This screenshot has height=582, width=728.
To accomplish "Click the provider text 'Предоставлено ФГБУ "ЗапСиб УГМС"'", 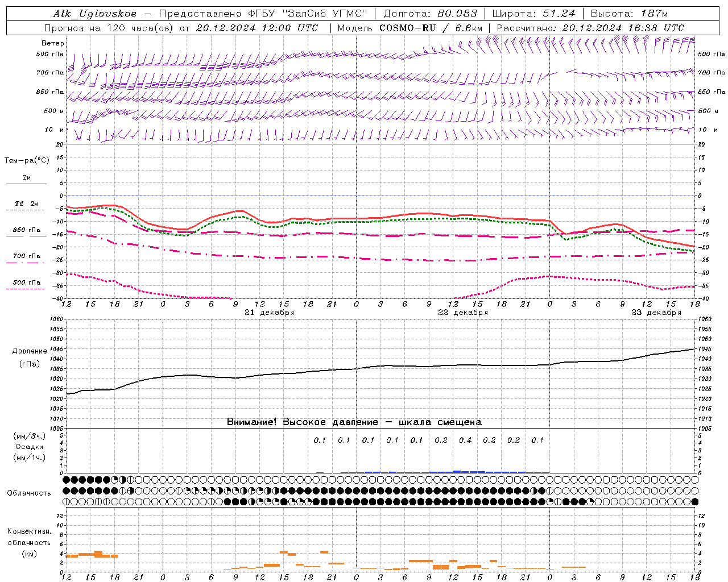I will (263, 14).
